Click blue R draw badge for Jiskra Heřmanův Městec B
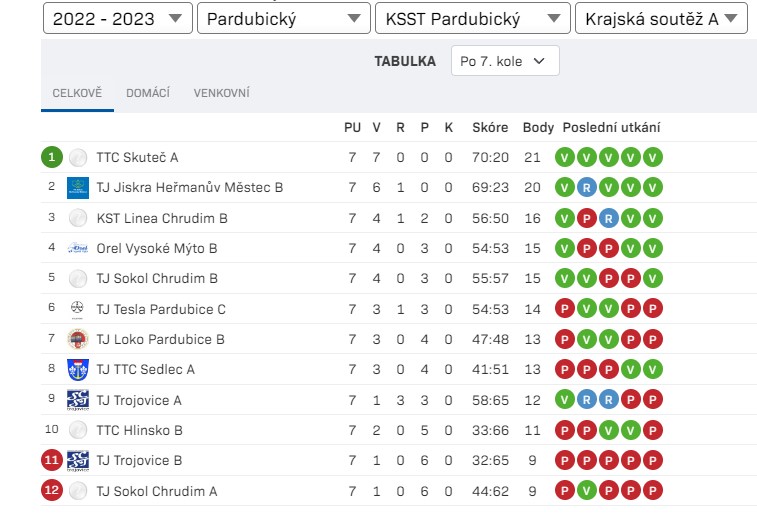The width and height of the screenshot is (757, 522). 587,188
